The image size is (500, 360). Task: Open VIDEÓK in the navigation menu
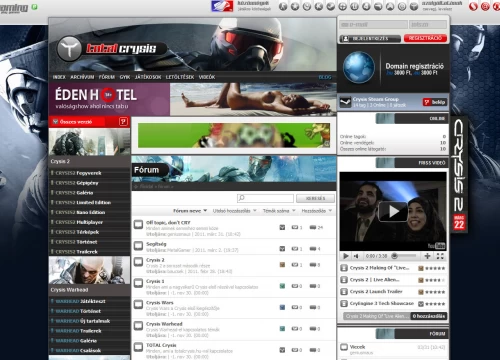(x=207, y=77)
